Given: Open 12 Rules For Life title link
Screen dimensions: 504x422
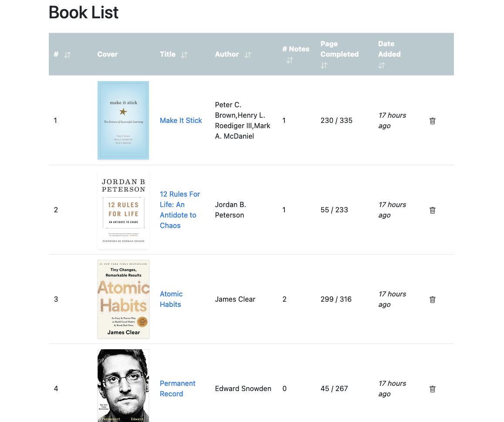Looking at the screenshot, I should click(x=180, y=210).
